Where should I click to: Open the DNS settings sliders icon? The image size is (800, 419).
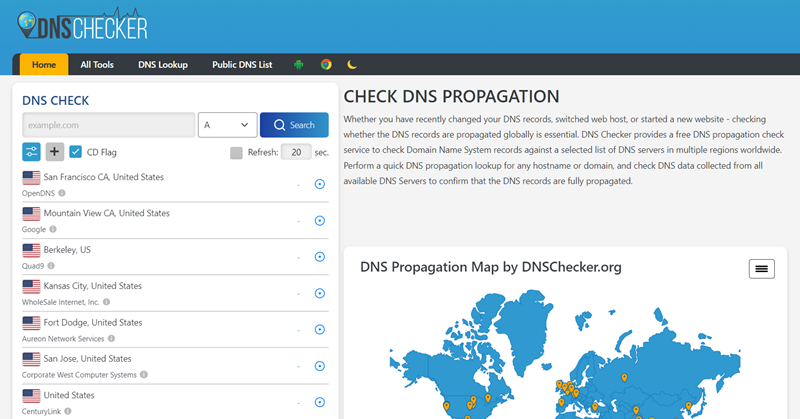click(31, 152)
